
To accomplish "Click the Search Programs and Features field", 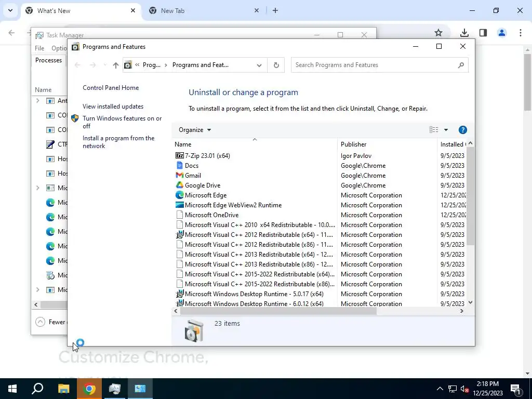I will point(380,65).
